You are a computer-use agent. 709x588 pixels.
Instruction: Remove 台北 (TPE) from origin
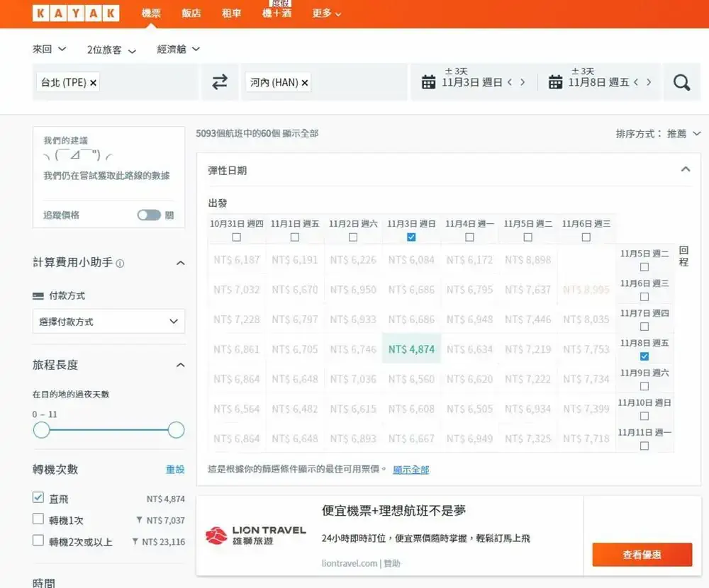pyautogui.click(x=94, y=83)
